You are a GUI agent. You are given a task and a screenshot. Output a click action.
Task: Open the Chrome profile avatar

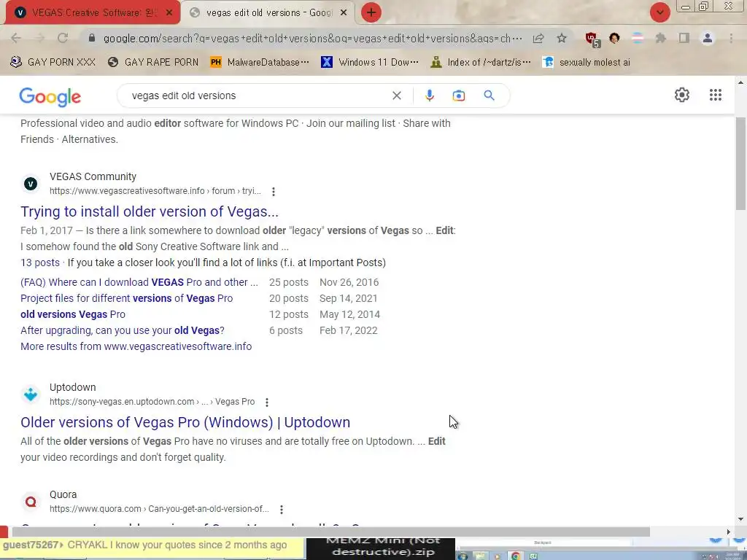[x=708, y=38]
